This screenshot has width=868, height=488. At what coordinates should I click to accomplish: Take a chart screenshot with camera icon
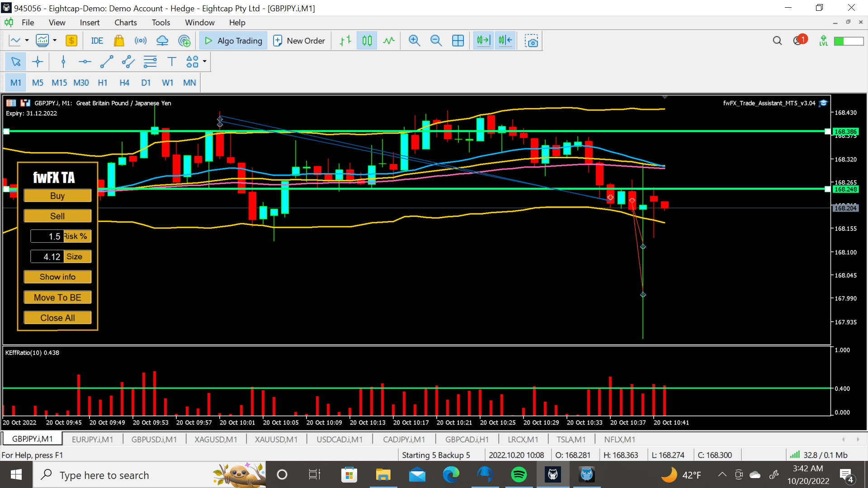click(531, 41)
